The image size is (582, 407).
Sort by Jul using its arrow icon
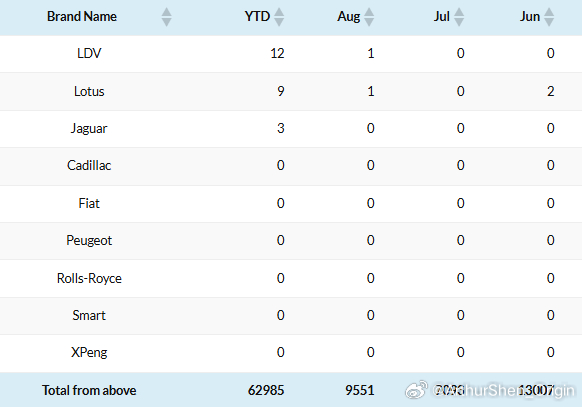459,17
